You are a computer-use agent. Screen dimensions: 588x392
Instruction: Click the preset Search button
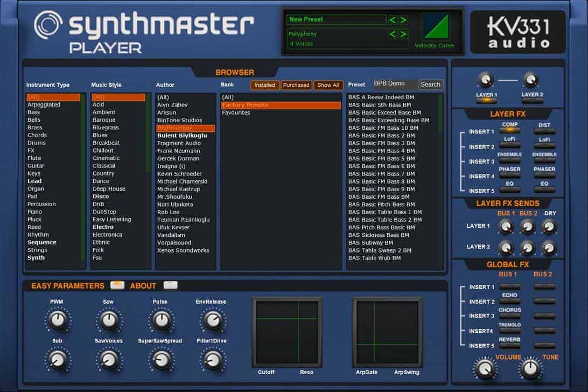[x=430, y=85]
